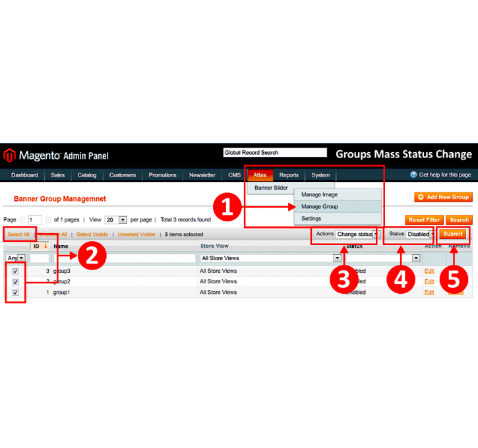Click the Magento logo icon
Viewport: 478px width, 448px height.
coord(9,155)
